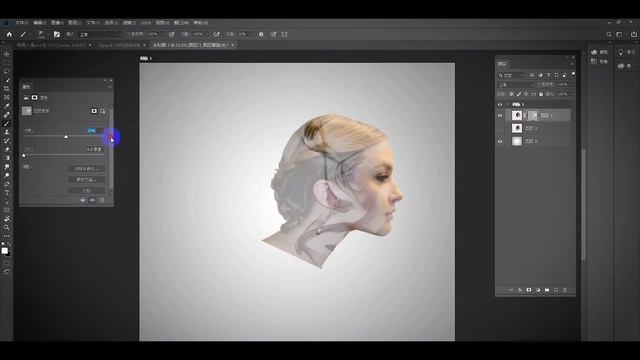Select the Lasso tool
The image size is (640, 360).
[7, 71]
